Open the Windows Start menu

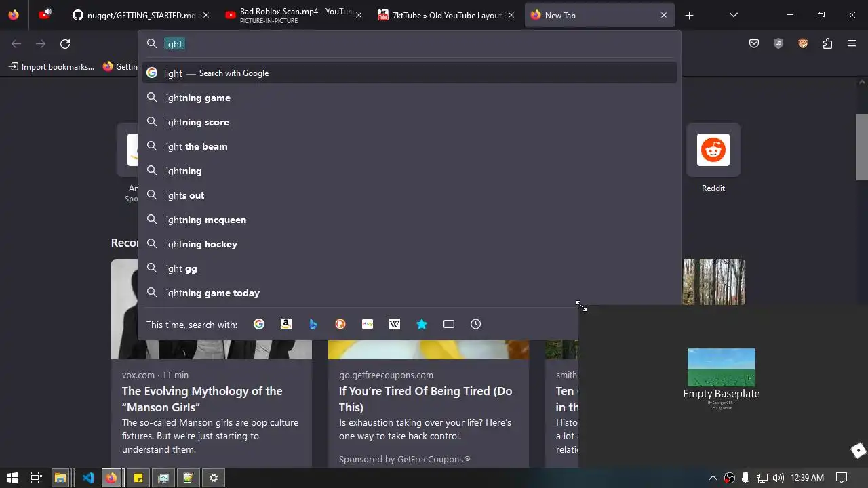pyautogui.click(x=12, y=478)
